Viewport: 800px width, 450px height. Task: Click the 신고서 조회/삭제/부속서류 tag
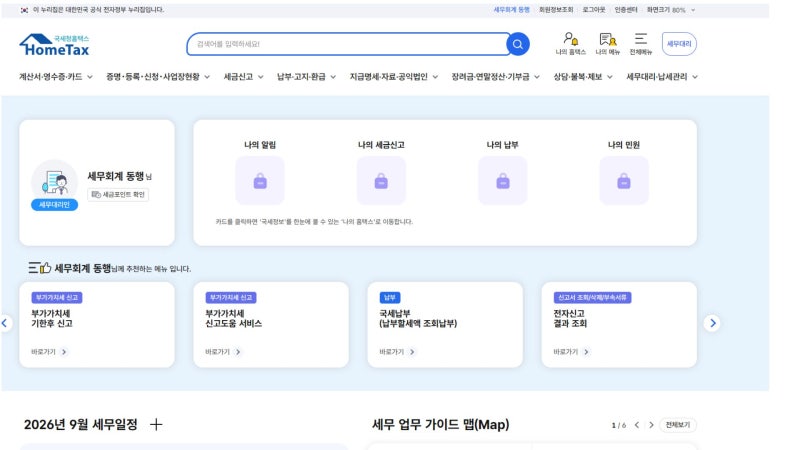click(x=592, y=297)
